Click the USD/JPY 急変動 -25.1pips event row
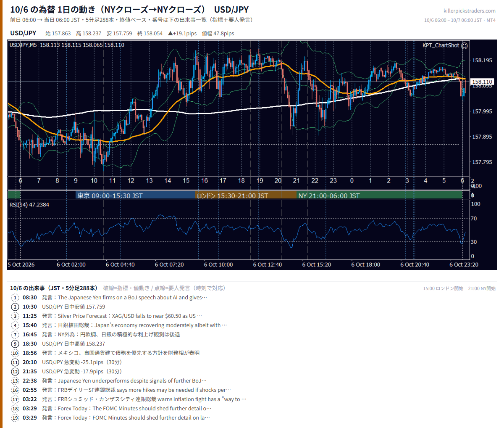Image resolution: width=504 pixels, height=428 pixels. click(82, 362)
